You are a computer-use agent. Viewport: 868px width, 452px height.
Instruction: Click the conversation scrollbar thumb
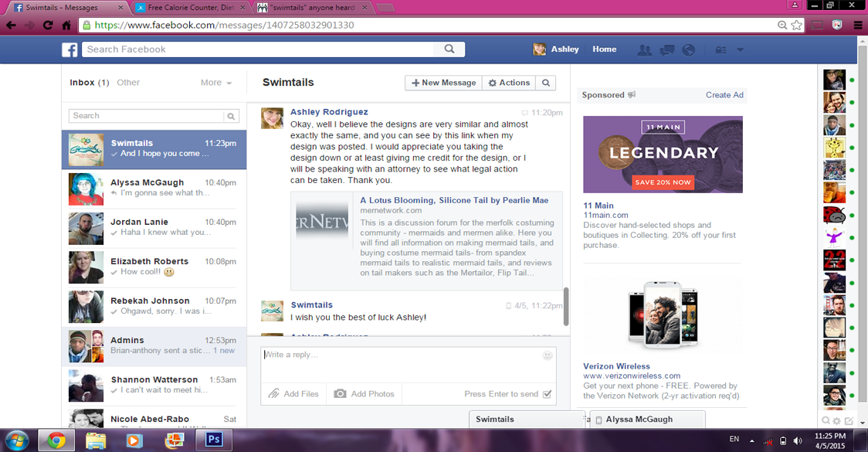(566, 306)
